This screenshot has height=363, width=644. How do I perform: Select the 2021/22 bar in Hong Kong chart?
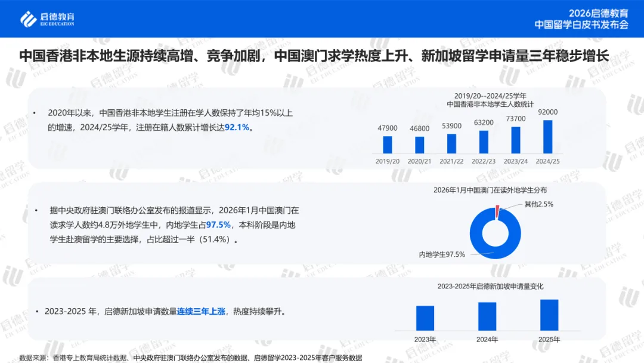[x=451, y=144]
